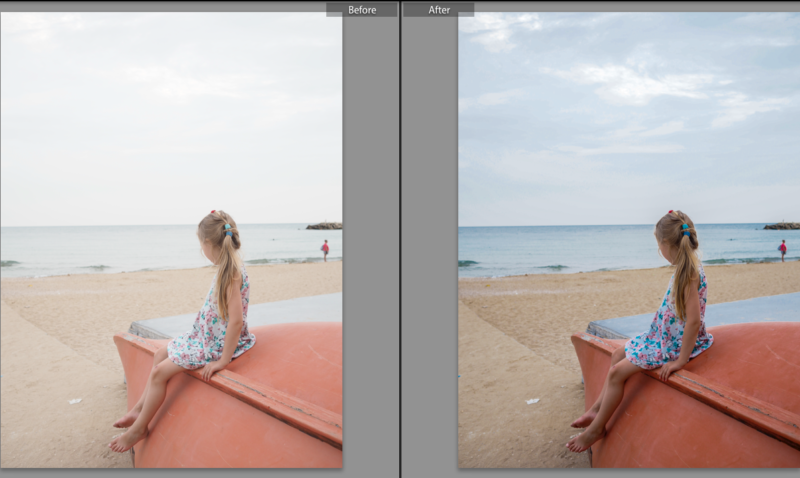Click the small white object on Before sand
The width and height of the screenshot is (800, 478).
73,401
